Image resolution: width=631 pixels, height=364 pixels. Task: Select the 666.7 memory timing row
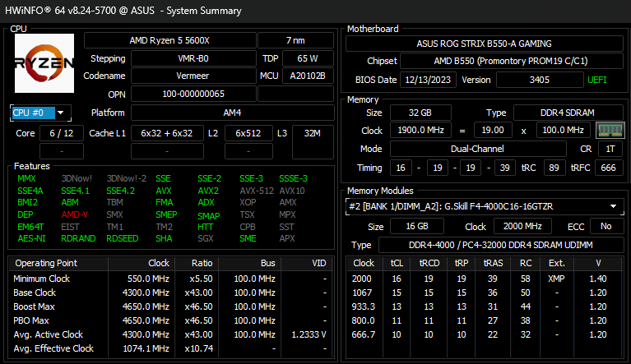point(485,334)
